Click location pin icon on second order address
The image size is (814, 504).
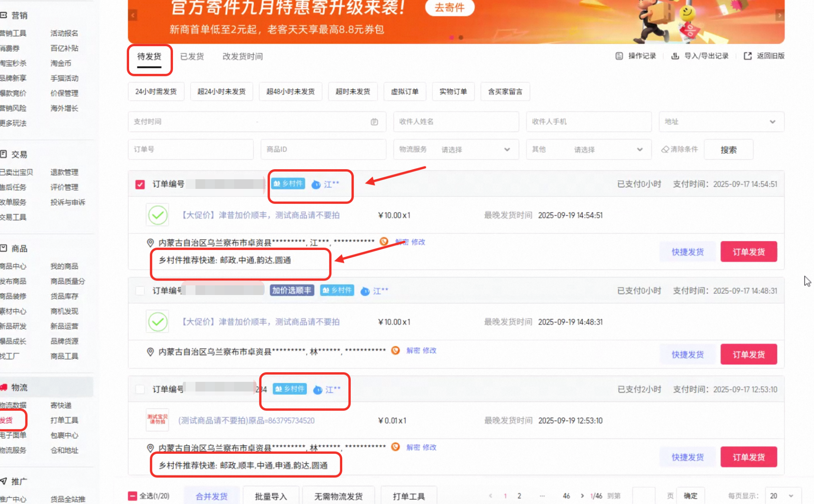point(150,352)
